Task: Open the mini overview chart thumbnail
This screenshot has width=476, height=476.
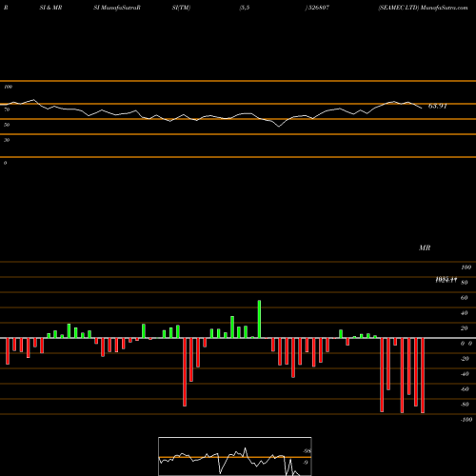Action: 235,456
